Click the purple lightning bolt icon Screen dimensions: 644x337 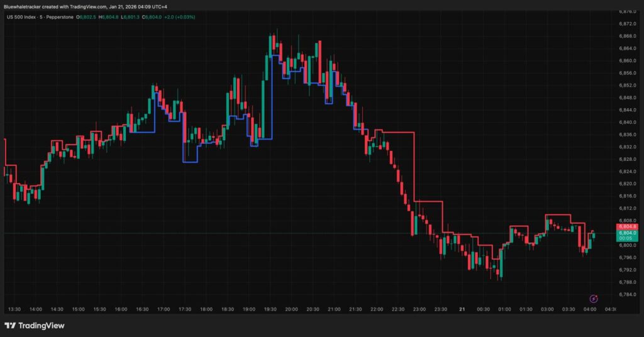tap(593, 298)
